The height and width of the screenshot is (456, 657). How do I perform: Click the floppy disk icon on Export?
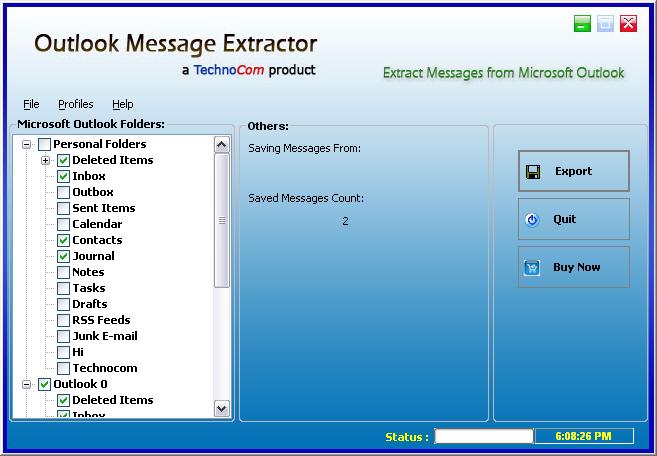tap(533, 171)
